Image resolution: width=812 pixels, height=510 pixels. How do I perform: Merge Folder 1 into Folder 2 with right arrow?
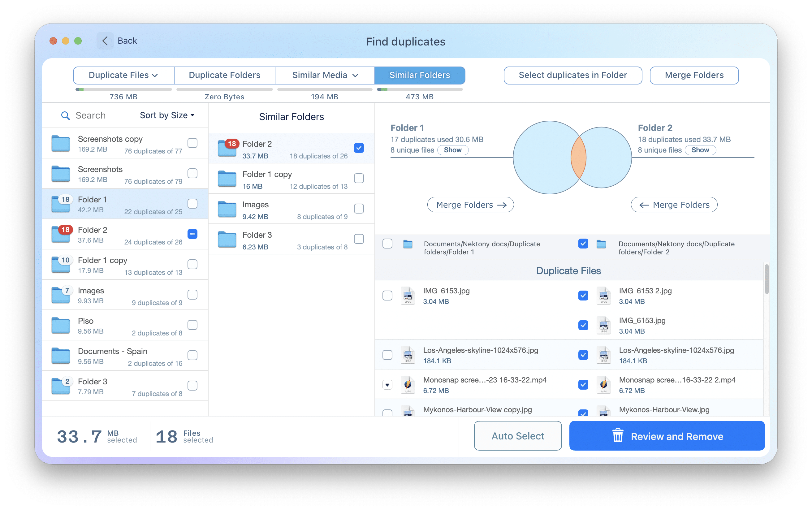(471, 205)
